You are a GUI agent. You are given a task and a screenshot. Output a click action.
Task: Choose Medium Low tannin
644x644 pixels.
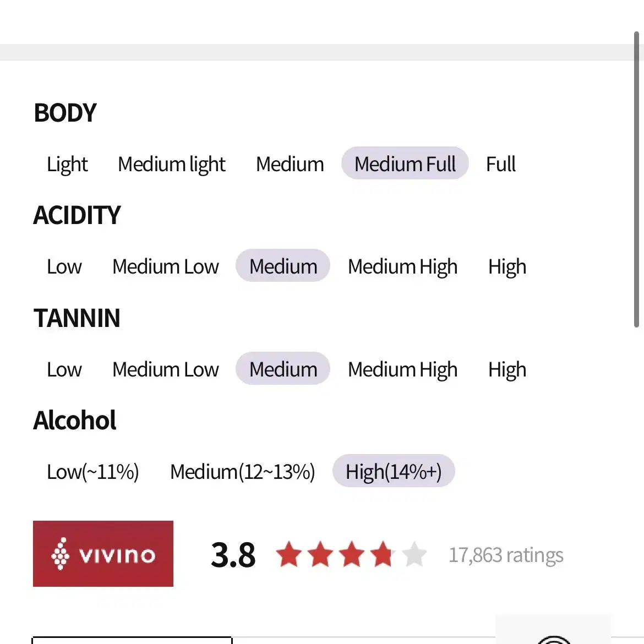[x=166, y=369]
